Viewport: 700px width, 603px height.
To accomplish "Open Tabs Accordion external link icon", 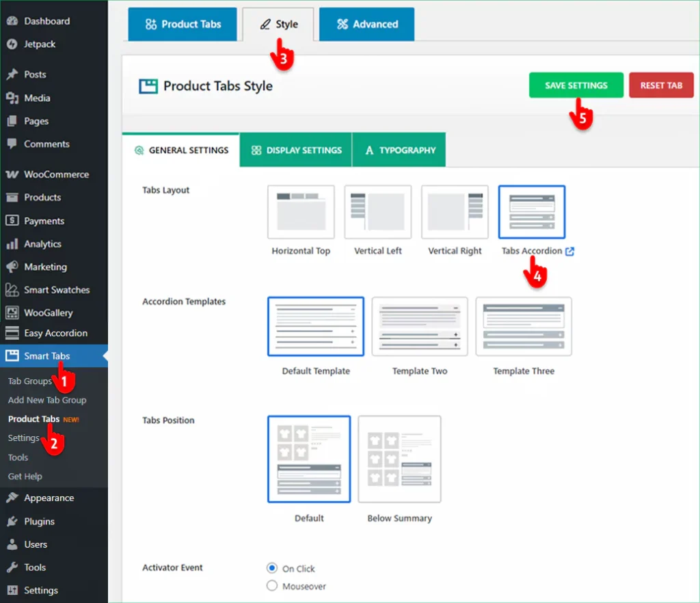I will coord(569,252).
